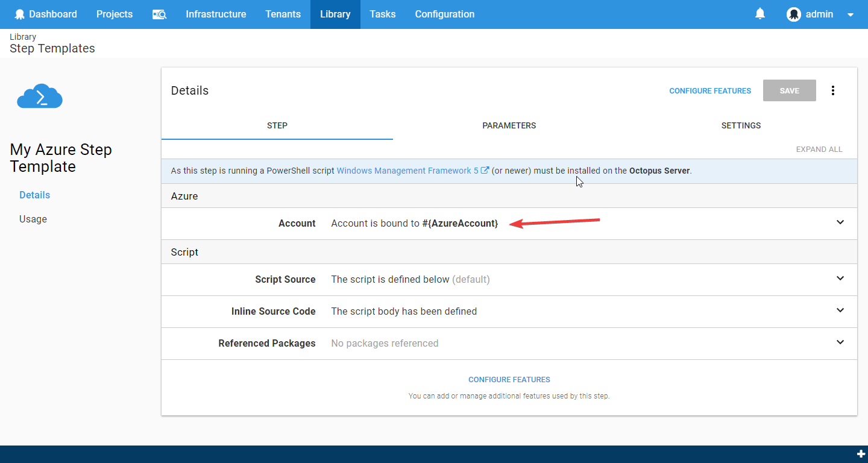Click the Step Templates heading
Viewport: 868px width, 463px height.
pos(52,48)
